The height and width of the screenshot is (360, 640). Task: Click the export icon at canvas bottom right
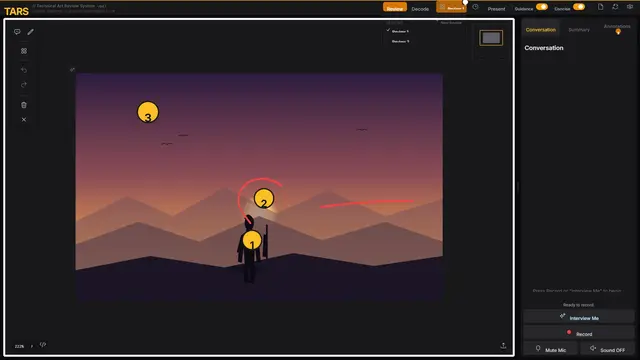click(503, 345)
